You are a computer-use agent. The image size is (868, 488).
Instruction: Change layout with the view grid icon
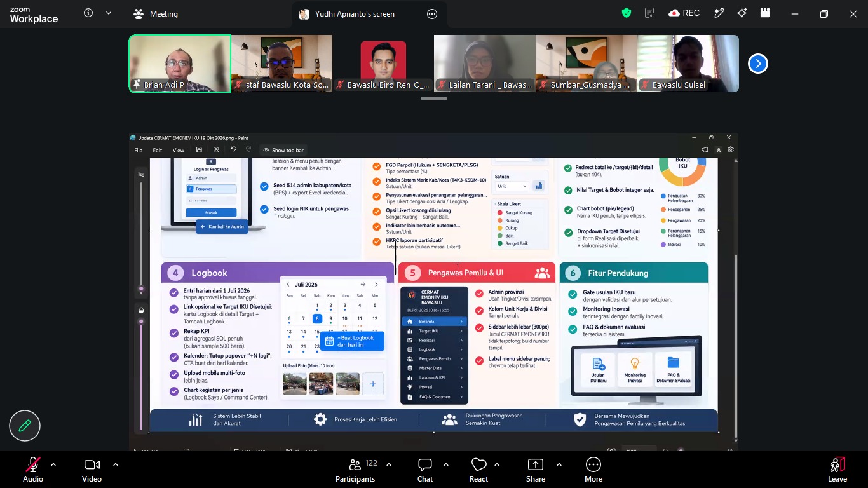pos(765,13)
